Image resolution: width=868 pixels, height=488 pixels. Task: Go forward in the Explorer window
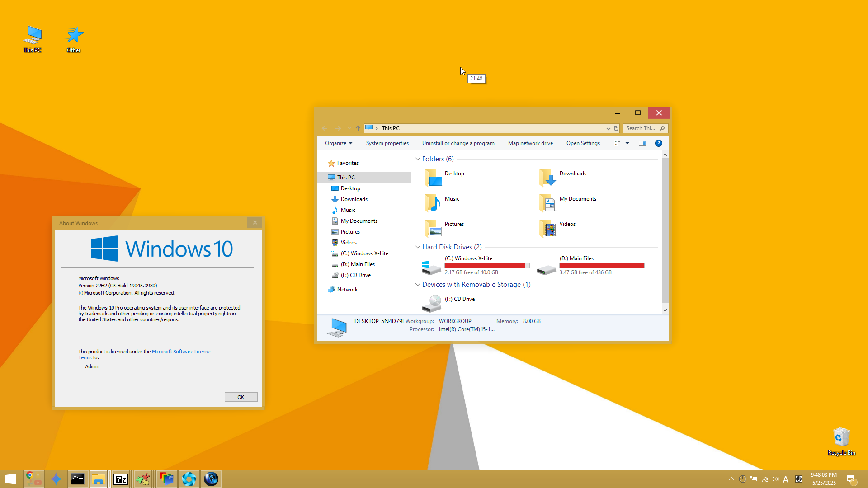pyautogui.click(x=338, y=128)
